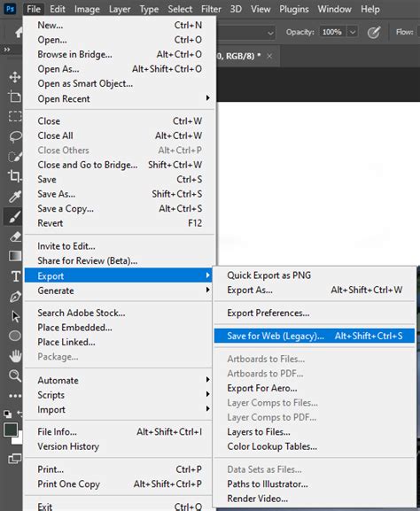This screenshot has width=420, height=511.
Task: Expand the Scripts submenu
Action: click(x=119, y=395)
